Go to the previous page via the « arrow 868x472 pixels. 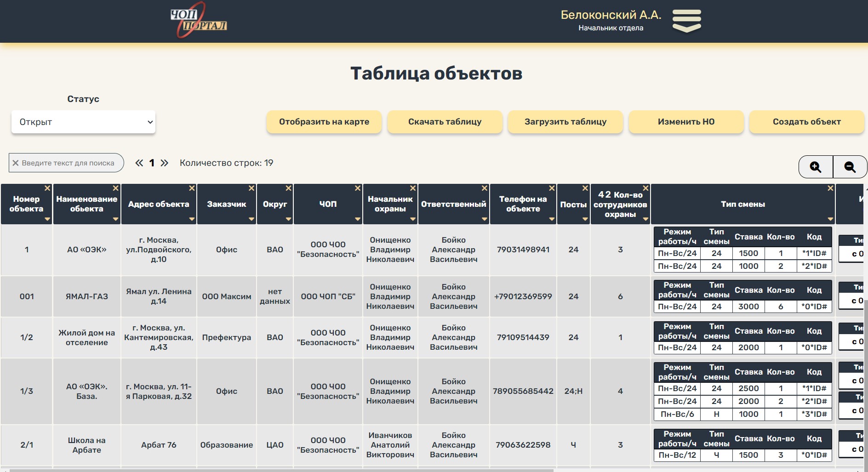tap(139, 162)
